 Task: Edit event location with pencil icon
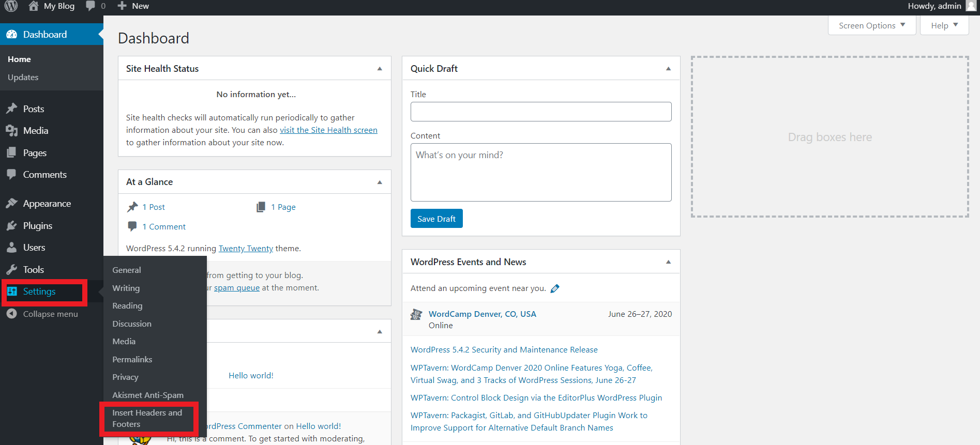[x=555, y=288]
